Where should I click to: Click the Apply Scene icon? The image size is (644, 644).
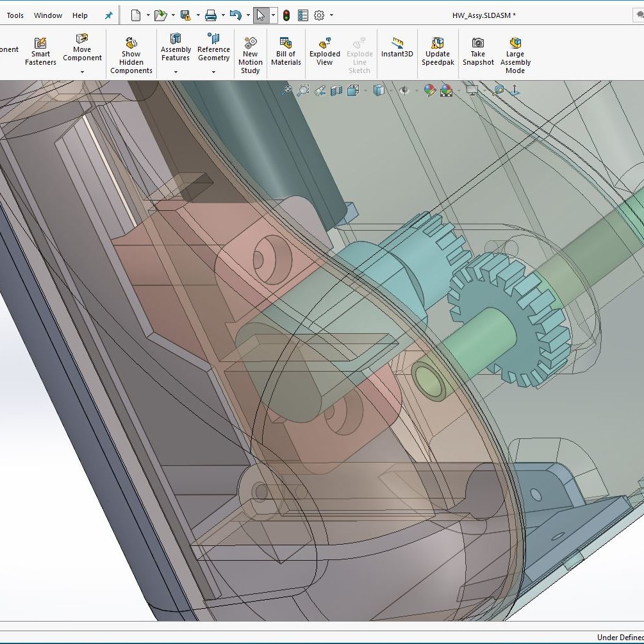[x=446, y=90]
